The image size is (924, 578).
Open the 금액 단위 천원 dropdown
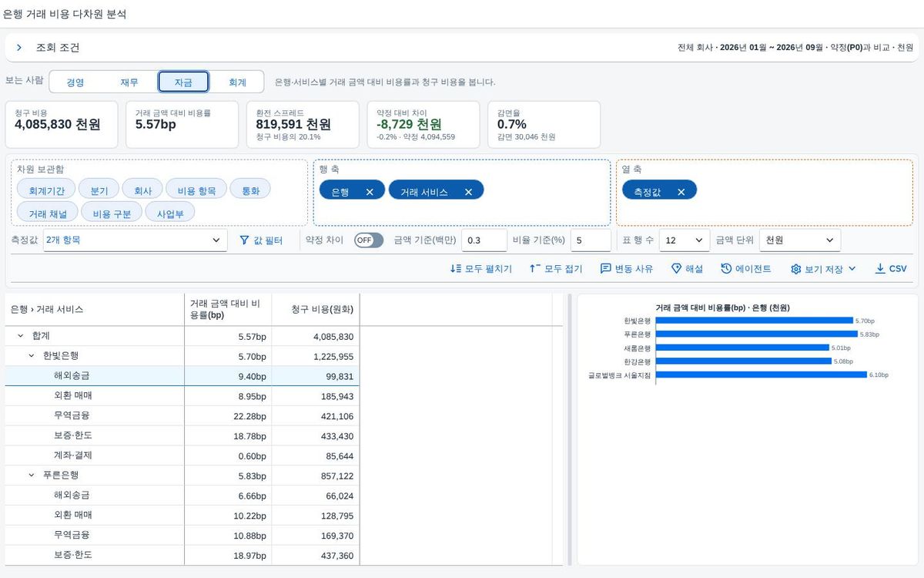[800, 240]
